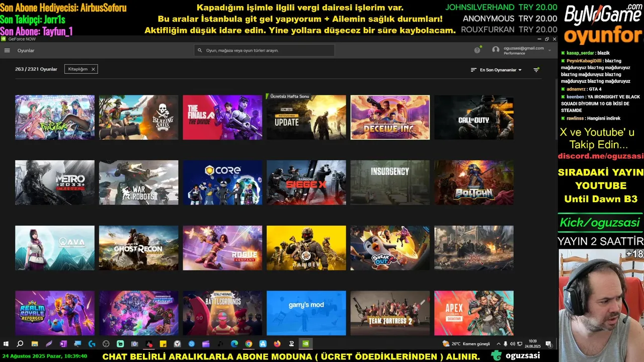
Task: Open the help question-mark icon
Action: 477,50
